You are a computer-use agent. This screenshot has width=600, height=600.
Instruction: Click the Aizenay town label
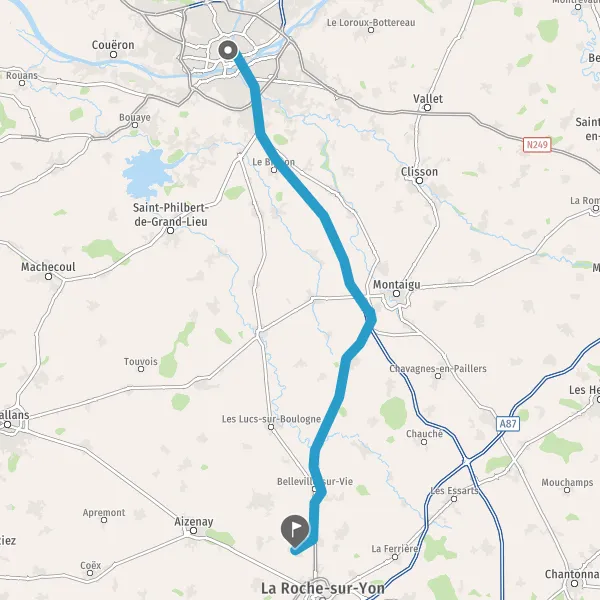(194, 521)
